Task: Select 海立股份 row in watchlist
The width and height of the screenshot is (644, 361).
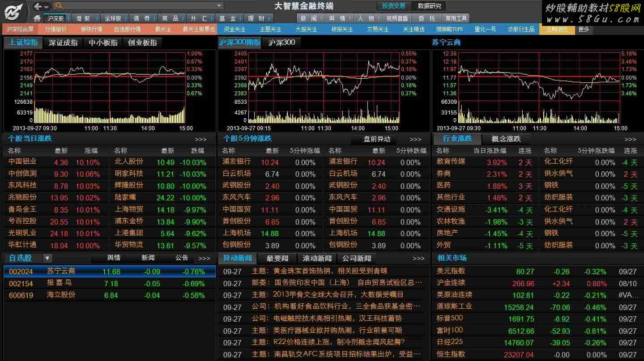Action: (110, 295)
